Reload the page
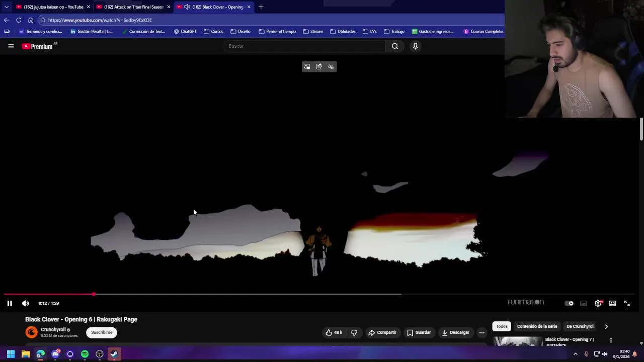Screen dimensions: 644x362 pos(19,20)
